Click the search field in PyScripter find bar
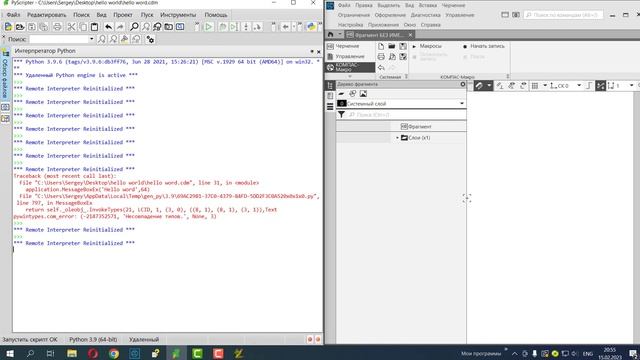This screenshot has width=640, height=360. click(x=59, y=39)
